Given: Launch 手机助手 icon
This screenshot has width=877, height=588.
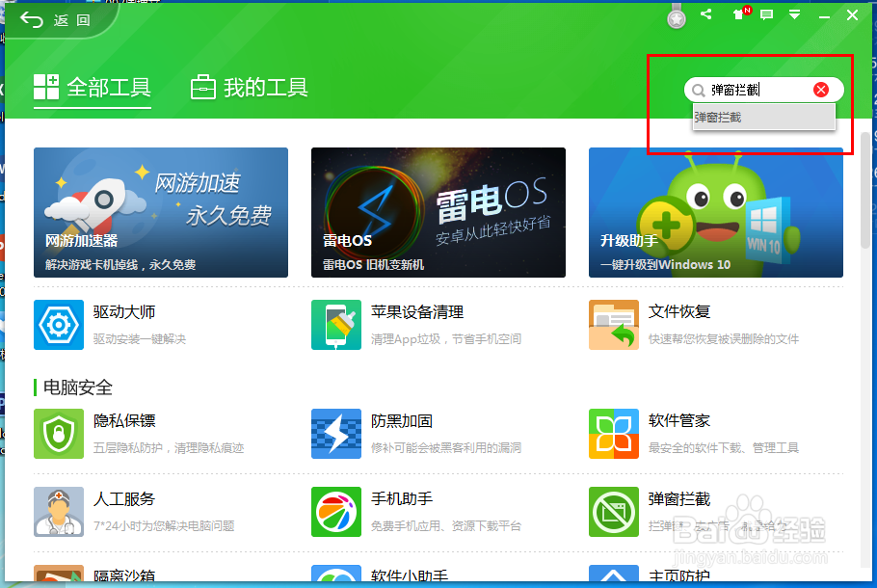Looking at the screenshot, I should pos(336,512).
